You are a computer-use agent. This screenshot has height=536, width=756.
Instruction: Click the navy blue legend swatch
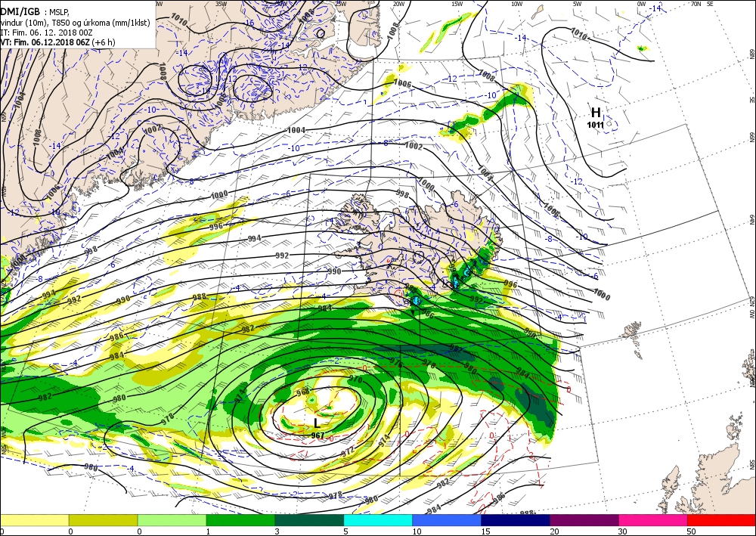(x=516, y=520)
